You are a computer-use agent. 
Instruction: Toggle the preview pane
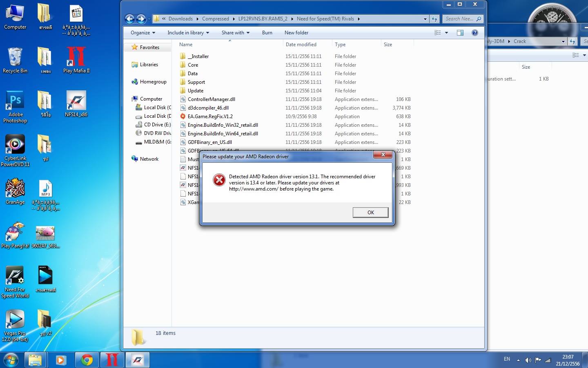(460, 33)
